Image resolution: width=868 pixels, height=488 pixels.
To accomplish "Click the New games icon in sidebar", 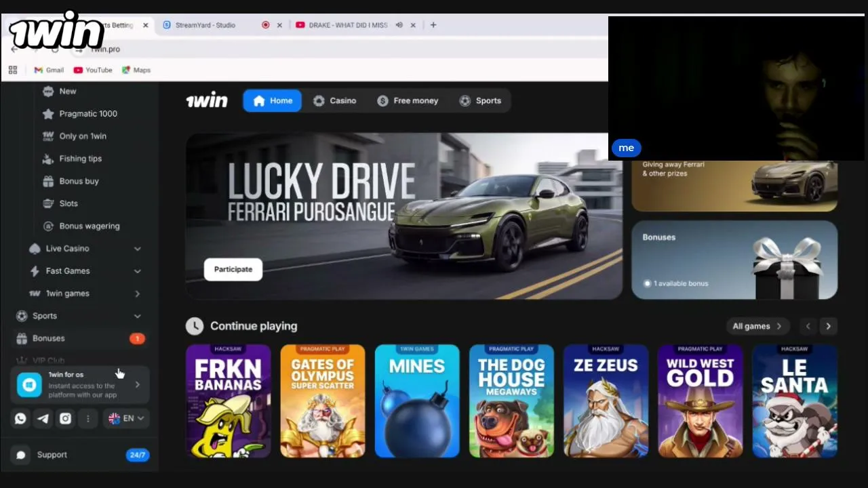I will coord(48,91).
